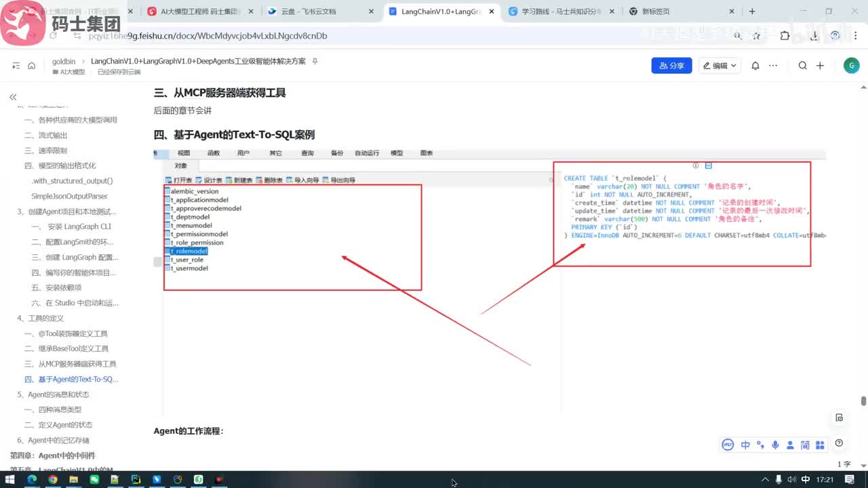Open a new browser tab
The image size is (868, 488).
pyautogui.click(x=752, y=12)
